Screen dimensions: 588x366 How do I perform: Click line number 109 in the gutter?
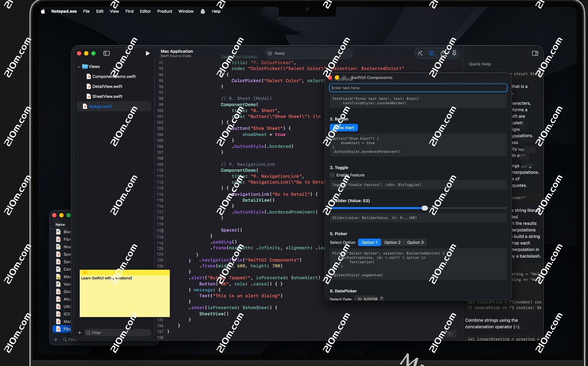click(160, 164)
